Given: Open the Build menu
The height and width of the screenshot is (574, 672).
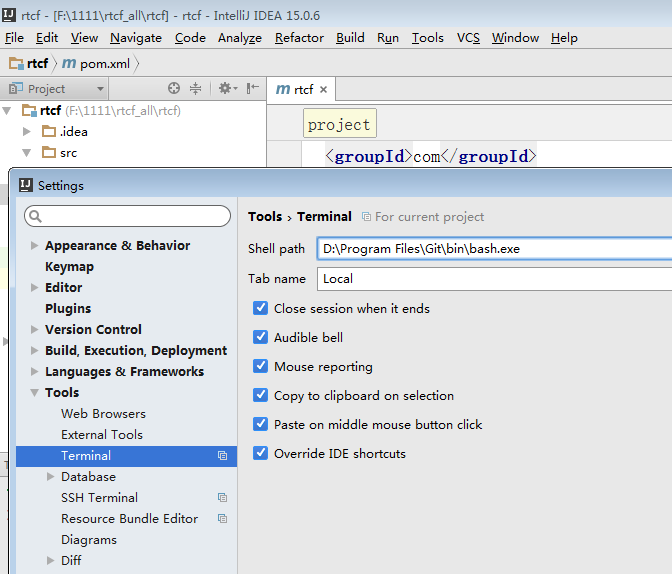Looking at the screenshot, I should click(350, 38).
